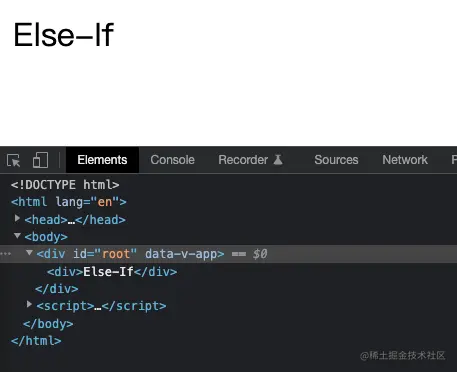This screenshot has height=372, width=457.
Task: Switch to the Elements tab
Action: pyautogui.click(x=102, y=160)
